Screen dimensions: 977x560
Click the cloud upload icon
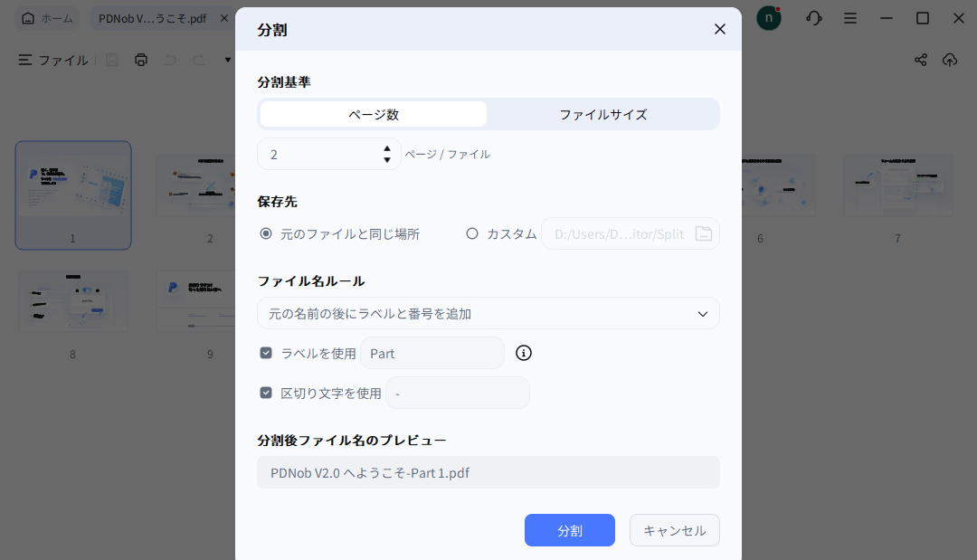950,59
